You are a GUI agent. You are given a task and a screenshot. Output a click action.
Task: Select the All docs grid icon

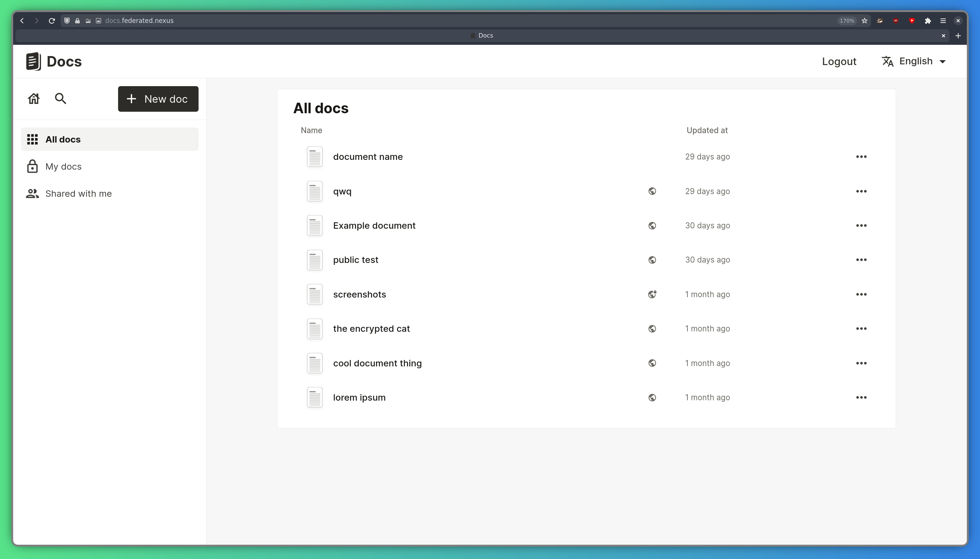point(33,139)
